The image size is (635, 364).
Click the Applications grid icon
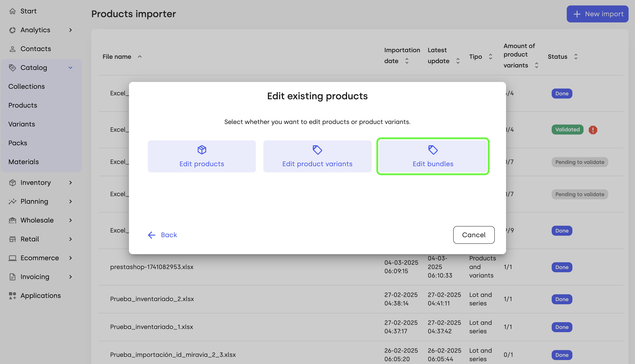(12, 295)
